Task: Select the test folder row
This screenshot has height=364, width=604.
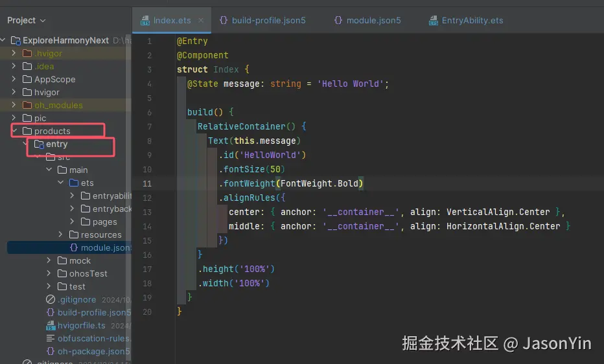Action: [x=65, y=287]
